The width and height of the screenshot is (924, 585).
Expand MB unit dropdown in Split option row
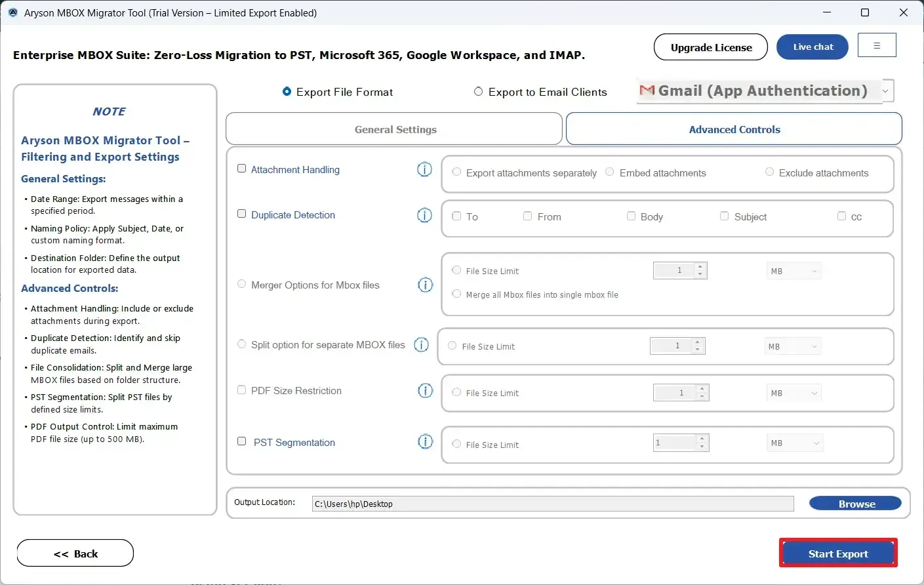pyautogui.click(x=792, y=346)
